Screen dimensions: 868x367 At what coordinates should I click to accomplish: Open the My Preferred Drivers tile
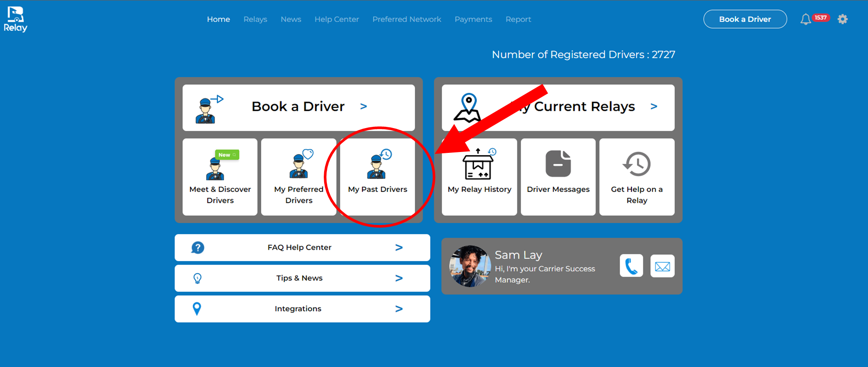coord(299,177)
